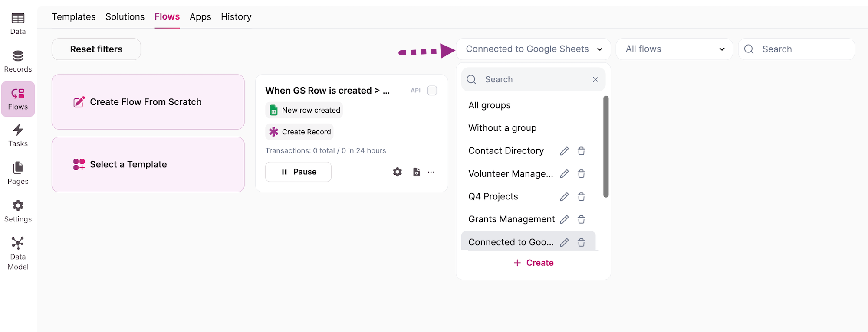Click the group list scrollbar
Screen dimensions: 868x332
pyautogui.click(x=606, y=146)
